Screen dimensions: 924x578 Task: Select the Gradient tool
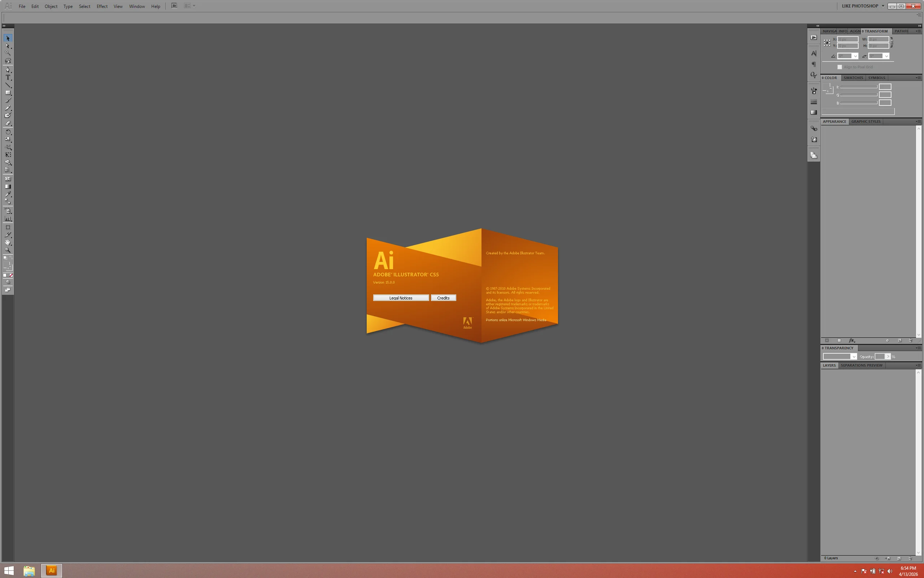(8, 186)
